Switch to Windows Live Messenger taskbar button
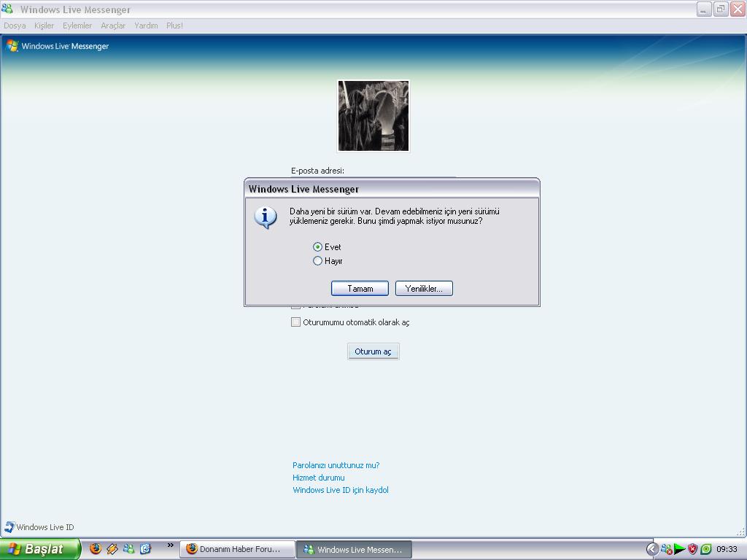 (354, 550)
